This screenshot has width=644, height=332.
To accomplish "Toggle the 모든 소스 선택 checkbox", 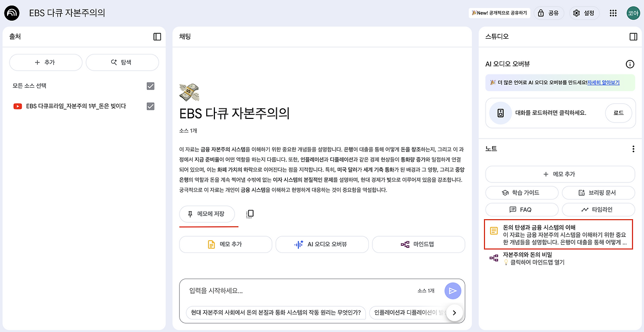I will pos(150,86).
